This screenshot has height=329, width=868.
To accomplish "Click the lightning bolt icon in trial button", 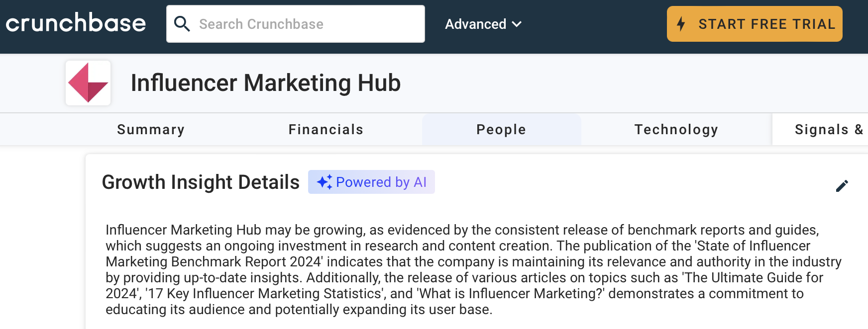I will click(682, 23).
